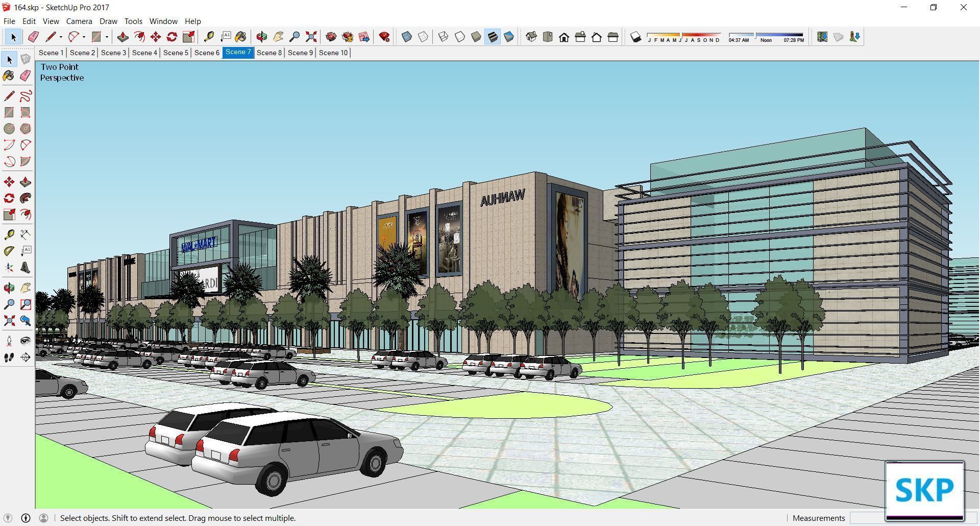Viewport: 980px width, 526px height.
Task: Open 3D Warehouse from the toolbar
Action: click(331, 37)
